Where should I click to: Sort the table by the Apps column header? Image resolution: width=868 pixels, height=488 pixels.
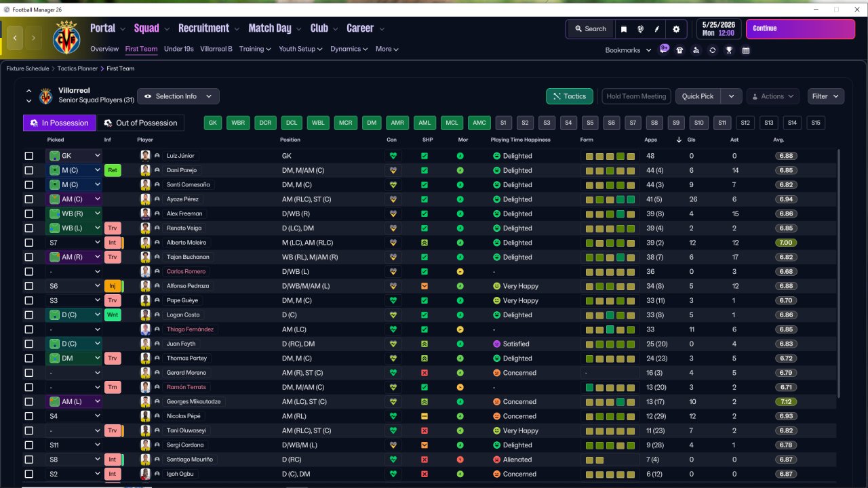[651, 140]
